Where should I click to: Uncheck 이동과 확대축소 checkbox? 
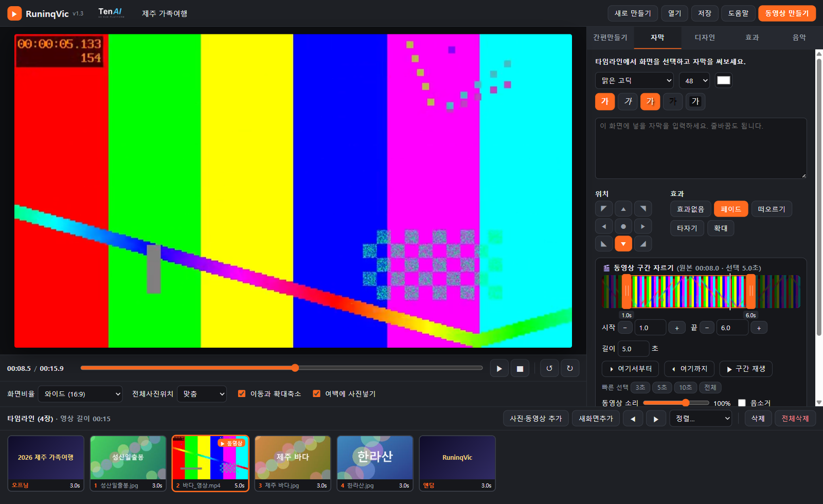[x=242, y=393]
